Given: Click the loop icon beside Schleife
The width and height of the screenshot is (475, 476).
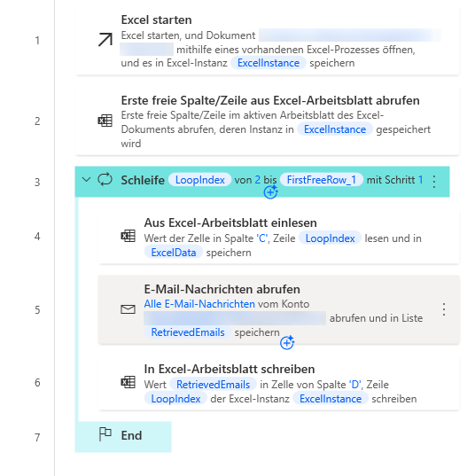Looking at the screenshot, I should [105, 179].
